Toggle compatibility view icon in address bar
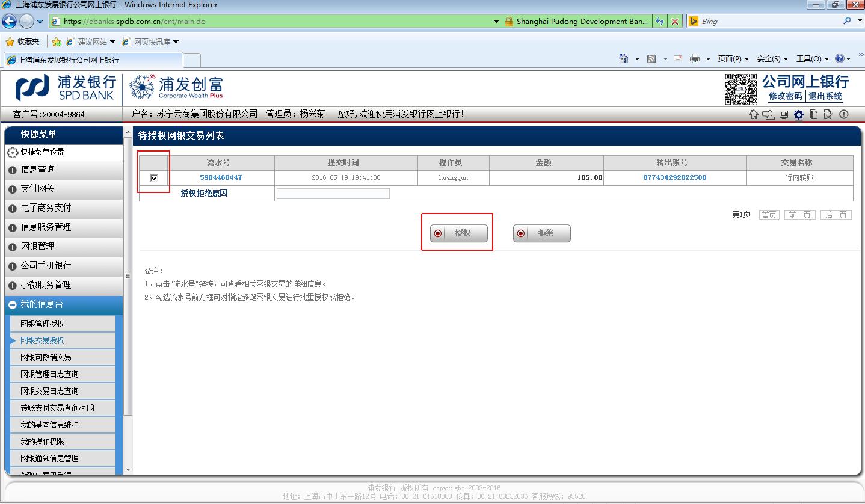Viewport: 865px width, 504px height. click(660, 22)
